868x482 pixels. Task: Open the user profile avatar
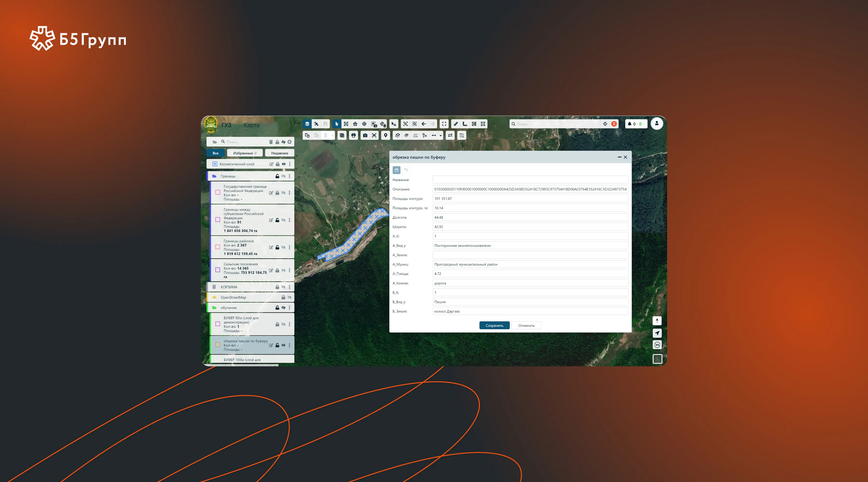pos(657,124)
